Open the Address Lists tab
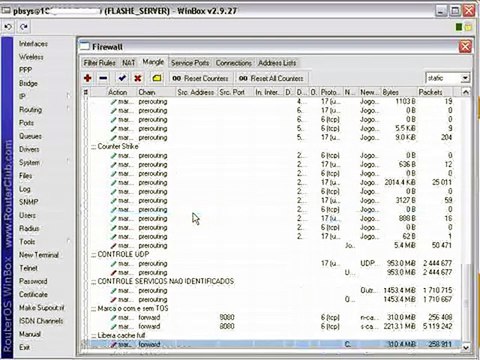 [277, 63]
